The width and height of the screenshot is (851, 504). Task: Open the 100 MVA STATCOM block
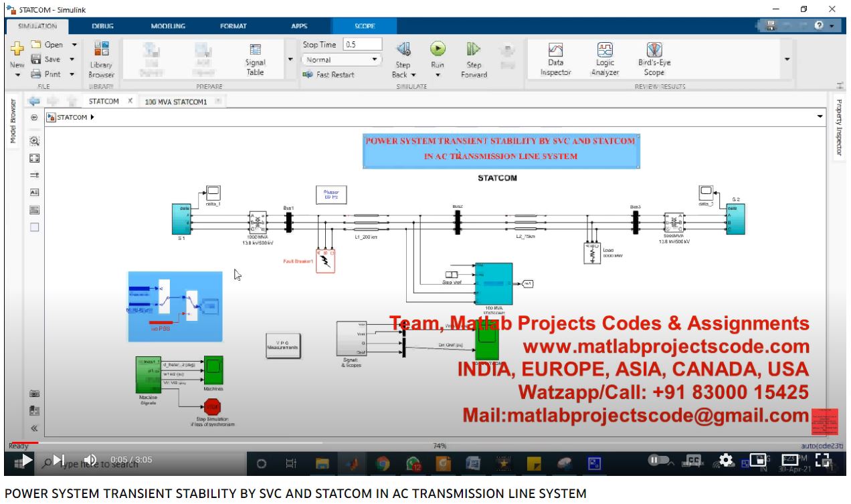click(494, 284)
